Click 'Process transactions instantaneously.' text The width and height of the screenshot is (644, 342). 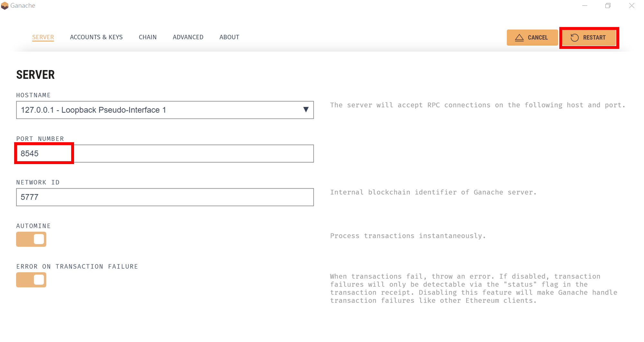click(x=408, y=236)
